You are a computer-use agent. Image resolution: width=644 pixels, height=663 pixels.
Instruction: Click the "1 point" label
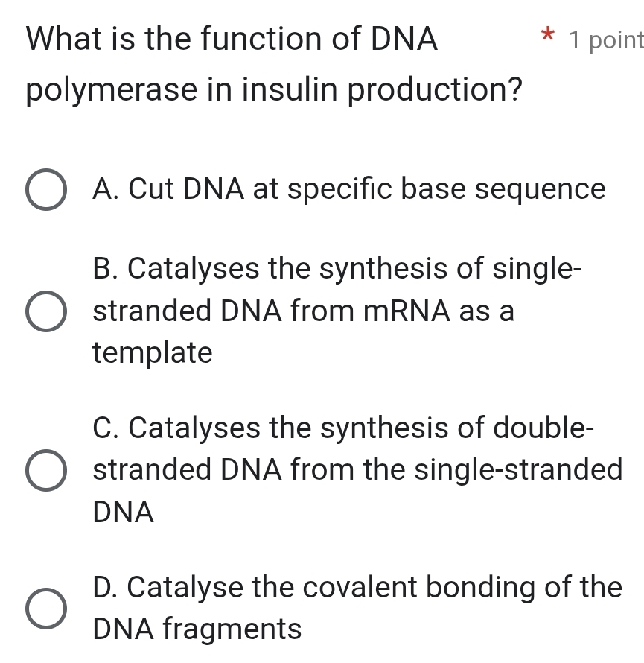pyautogui.click(x=605, y=38)
